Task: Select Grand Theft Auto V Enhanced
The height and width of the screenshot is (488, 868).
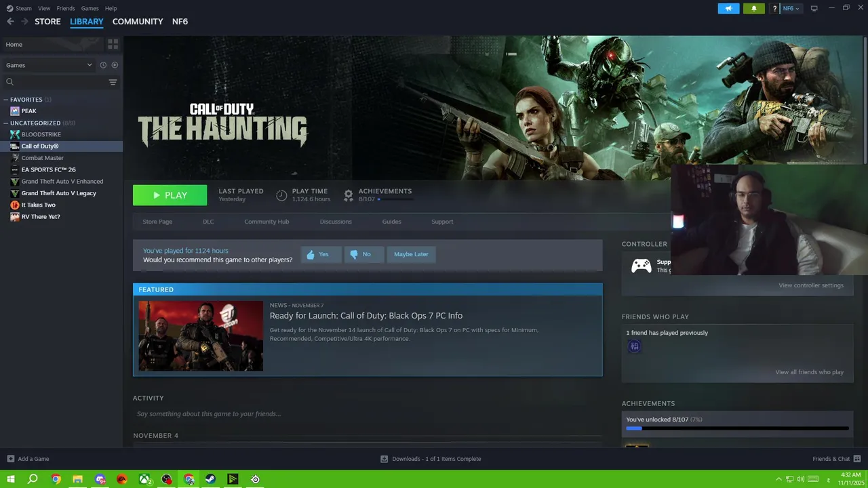Action: coord(62,182)
